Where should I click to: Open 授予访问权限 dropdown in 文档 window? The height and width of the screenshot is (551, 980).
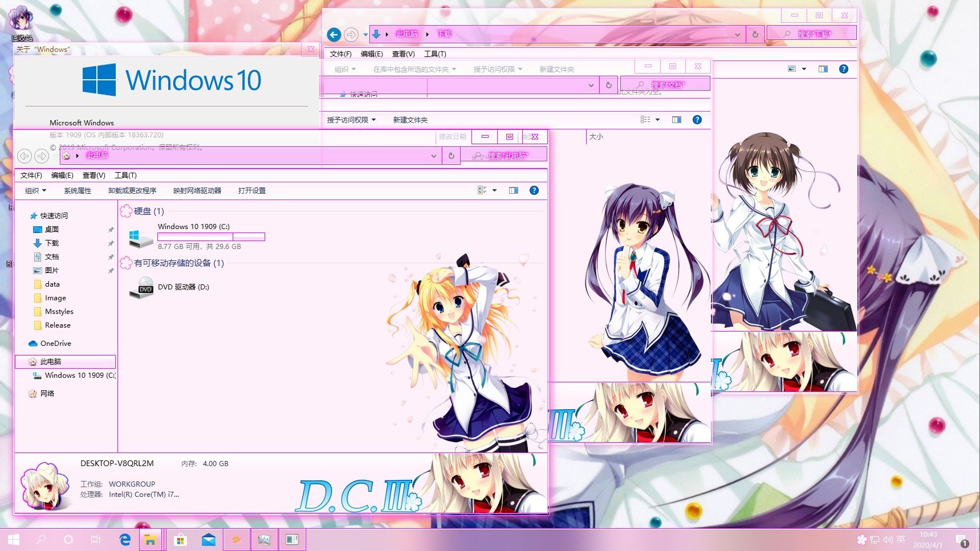[x=351, y=120]
